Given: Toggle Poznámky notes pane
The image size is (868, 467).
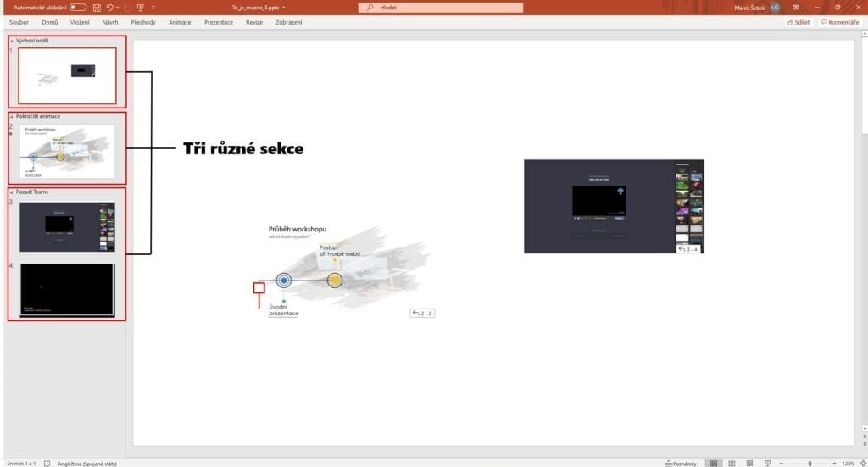Looking at the screenshot, I should 682,463.
